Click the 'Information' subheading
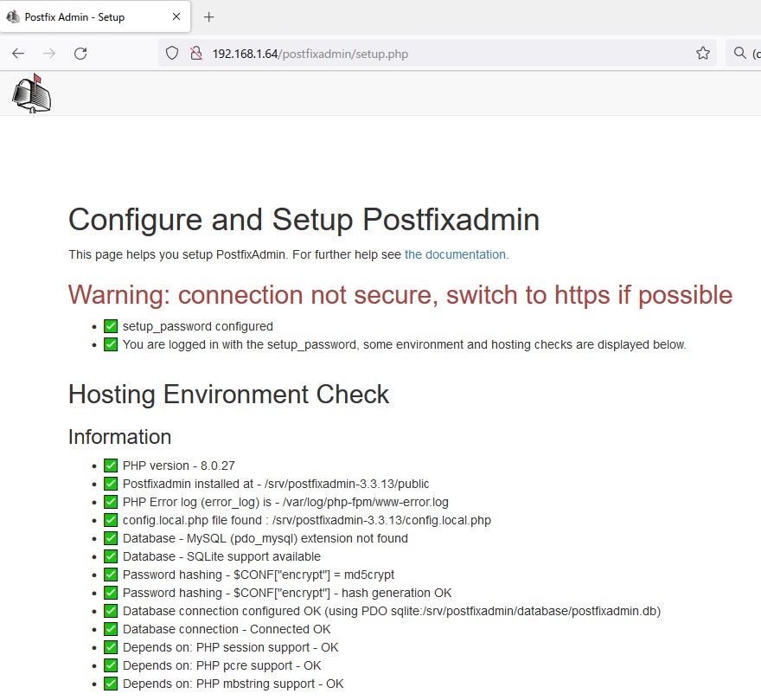The height and width of the screenshot is (700, 761). (x=120, y=437)
